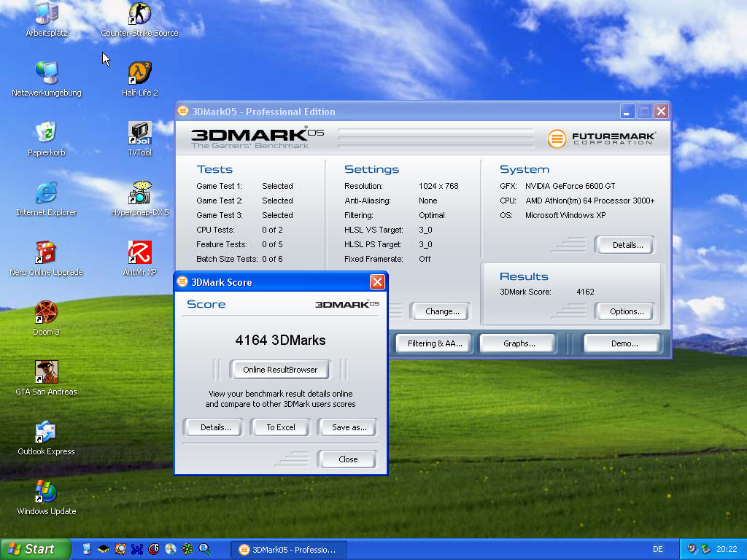Screen dimensions: 747x560
Task: Click the Resolution value 1024 x 768
Action: coord(438,186)
